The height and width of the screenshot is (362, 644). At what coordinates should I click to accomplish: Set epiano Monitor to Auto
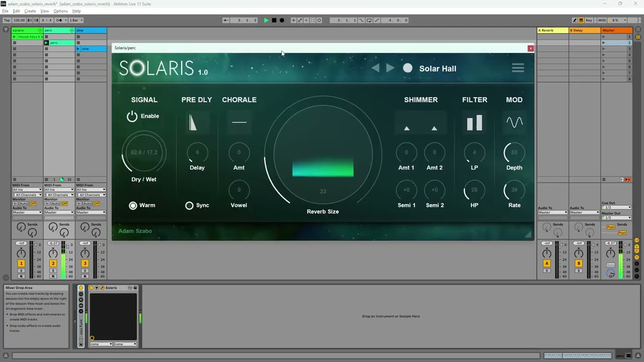pyautogui.click(x=23, y=204)
